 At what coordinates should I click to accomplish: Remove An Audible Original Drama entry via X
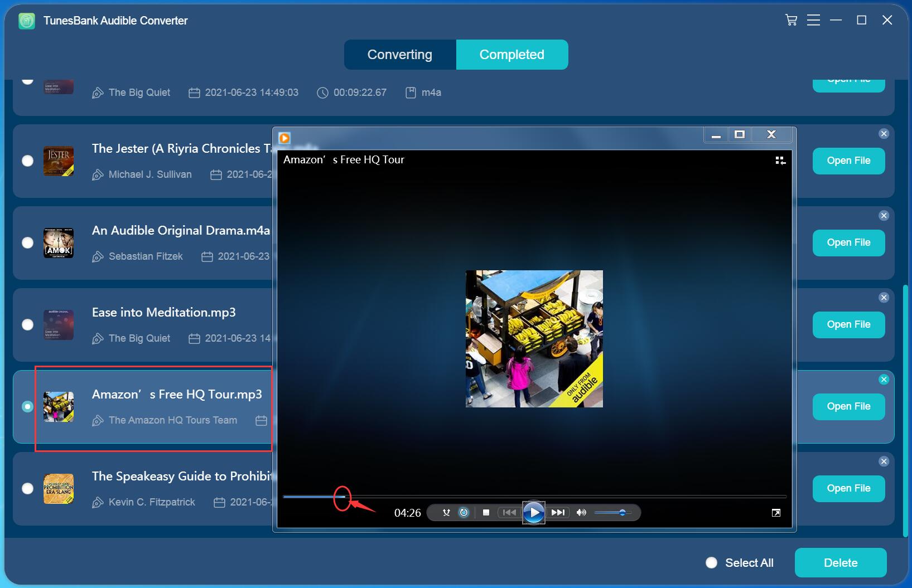884,216
